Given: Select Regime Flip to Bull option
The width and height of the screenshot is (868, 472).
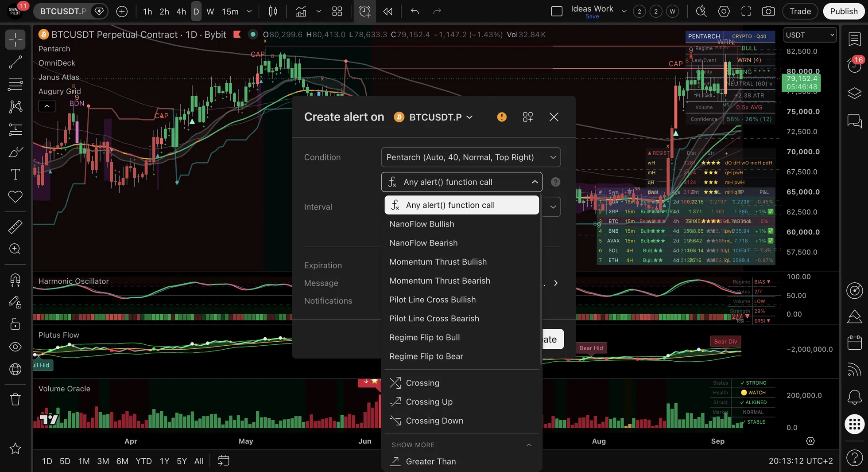Looking at the screenshot, I should (x=461, y=338).
